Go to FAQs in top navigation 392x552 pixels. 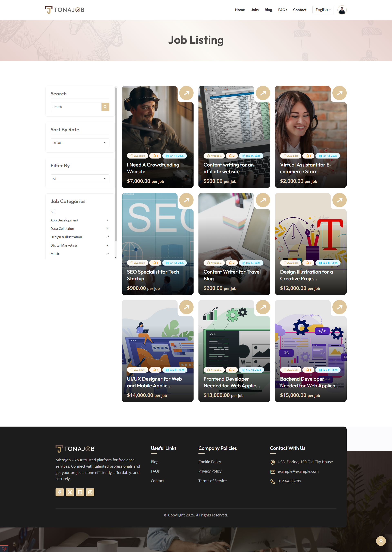coord(282,10)
